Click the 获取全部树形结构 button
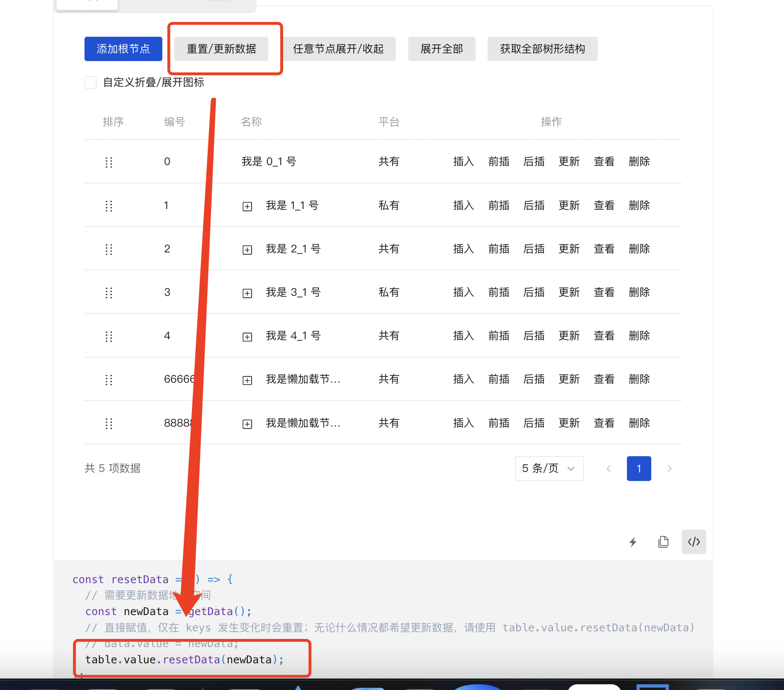The height and width of the screenshot is (690, 784). click(x=542, y=49)
